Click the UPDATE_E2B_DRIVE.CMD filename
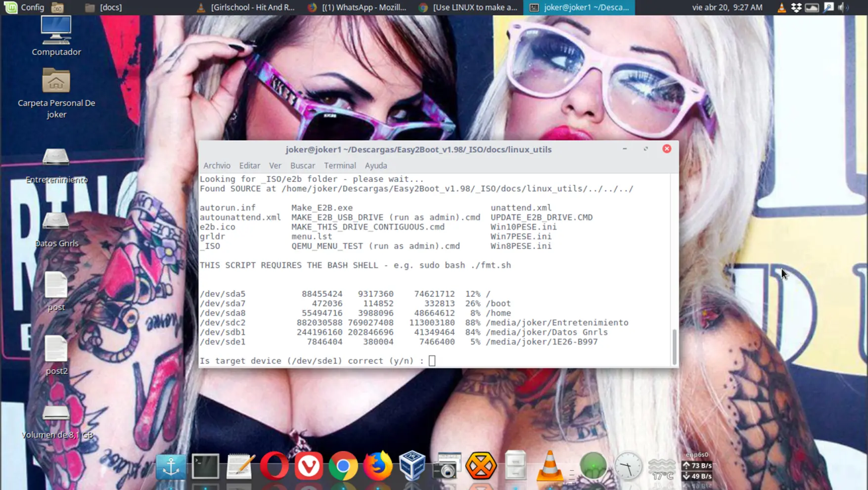The image size is (868, 490). pyautogui.click(x=542, y=217)
